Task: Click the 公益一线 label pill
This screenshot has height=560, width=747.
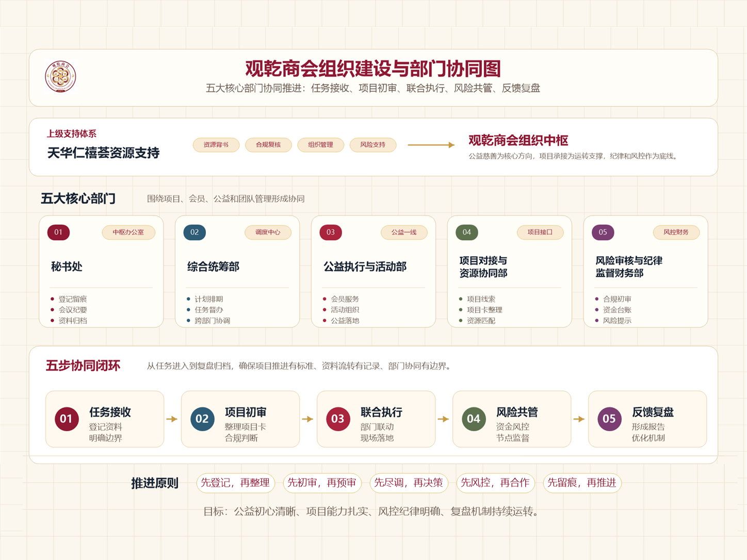Action: click(x=404, y=232)
